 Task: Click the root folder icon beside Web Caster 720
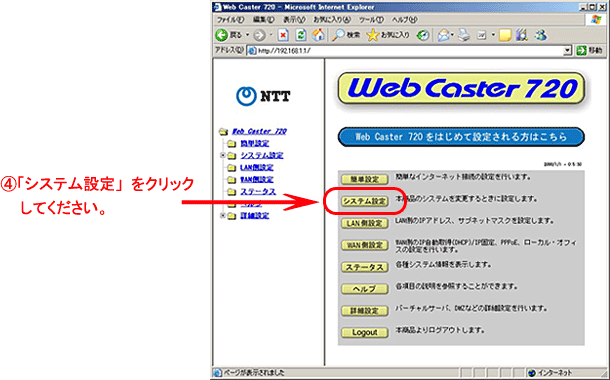pyautogui.click(x=223, y=132)
